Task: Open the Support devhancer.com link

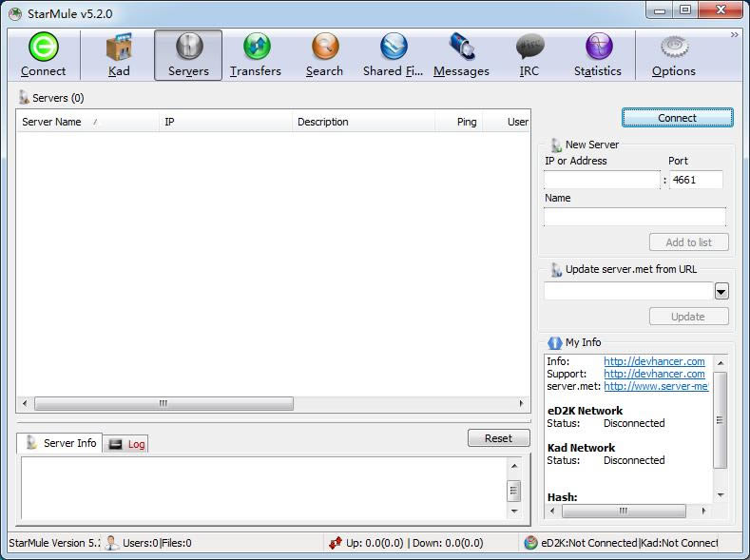Action: (x=654, y=374)
